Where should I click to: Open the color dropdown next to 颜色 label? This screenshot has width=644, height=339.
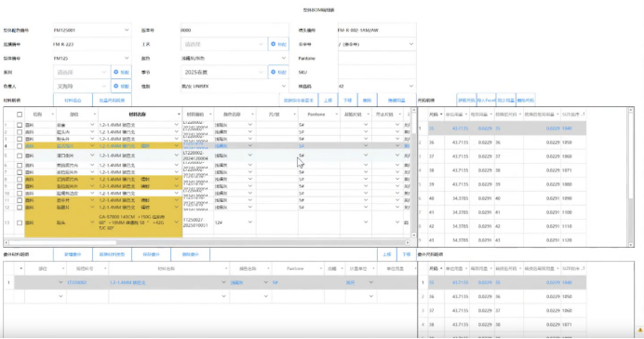point(284,59)
